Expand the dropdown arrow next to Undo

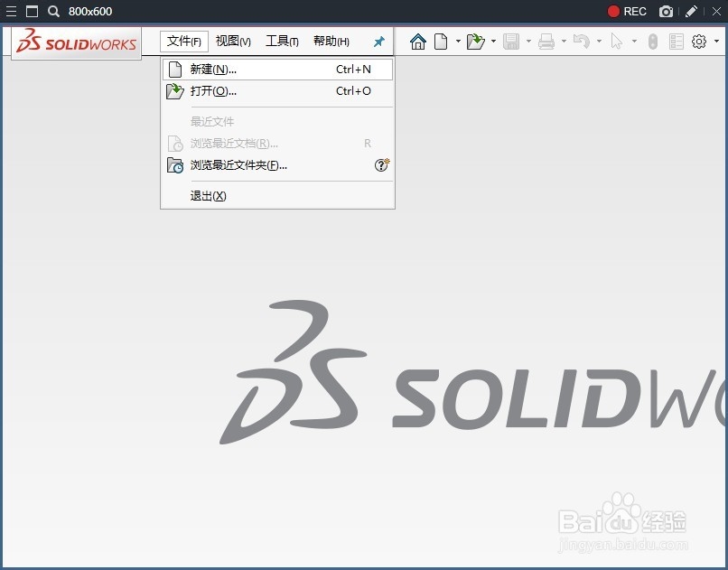point(599,42)
